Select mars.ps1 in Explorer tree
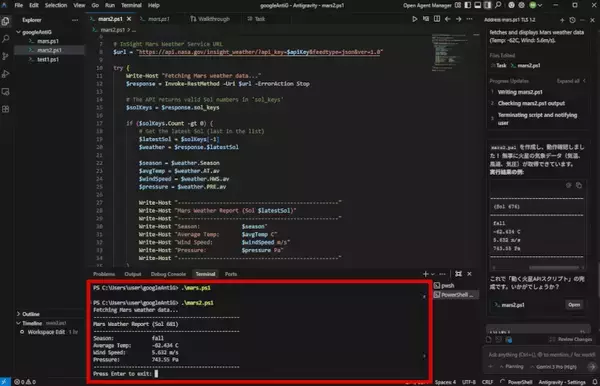 (48, 41)
